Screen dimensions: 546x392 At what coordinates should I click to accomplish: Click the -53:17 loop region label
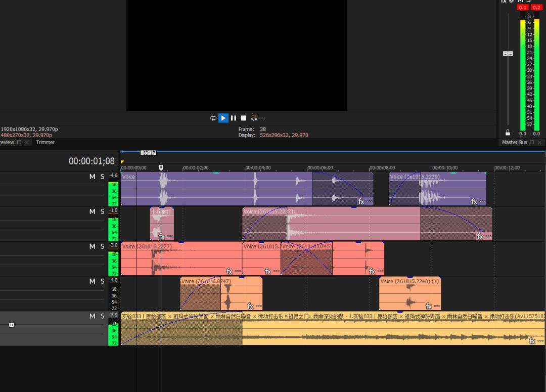(148, 153)
